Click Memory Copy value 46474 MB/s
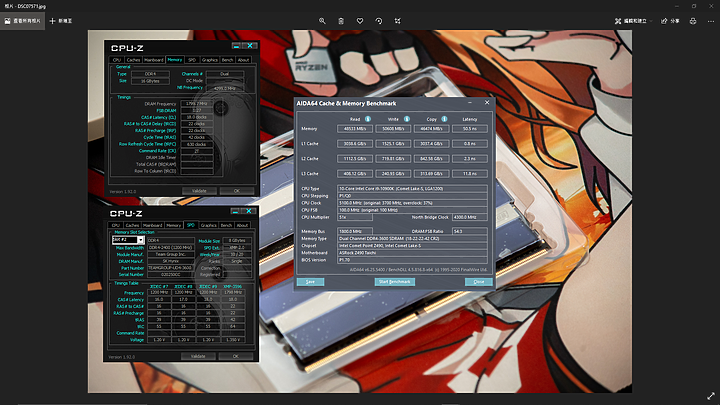 pos(431,129)
